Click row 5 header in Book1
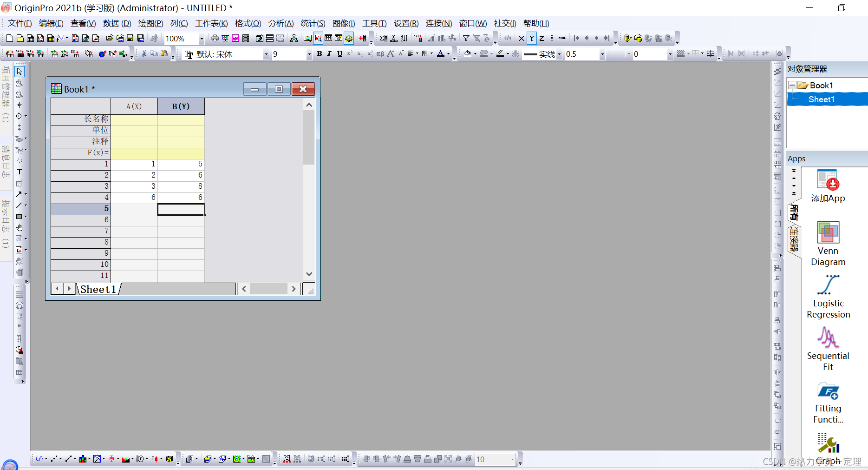 [81, 209]
